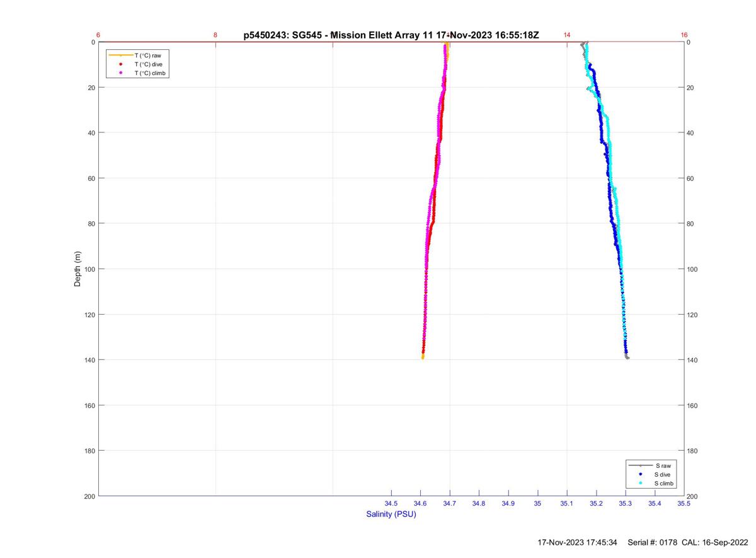Screen dimensions: 756x558
Task: Click the 20 tick on left depth axis
Action: pyautogui.click(x=91, y=88)
